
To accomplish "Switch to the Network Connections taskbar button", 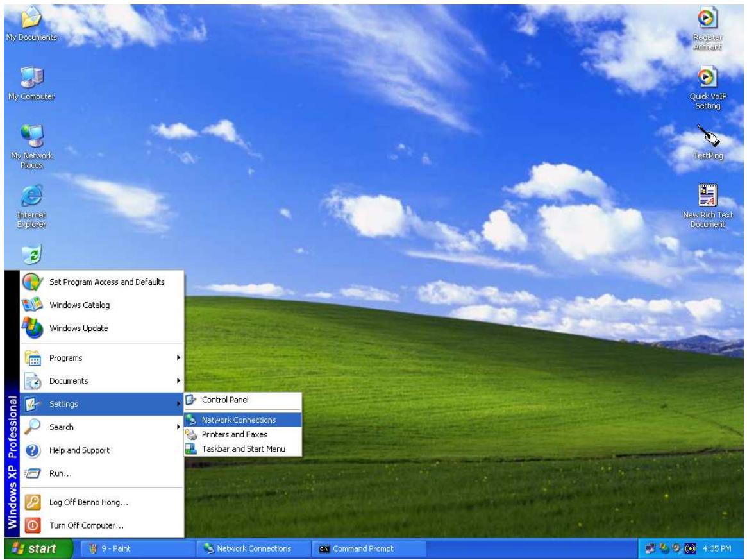I will pos(253,548).
